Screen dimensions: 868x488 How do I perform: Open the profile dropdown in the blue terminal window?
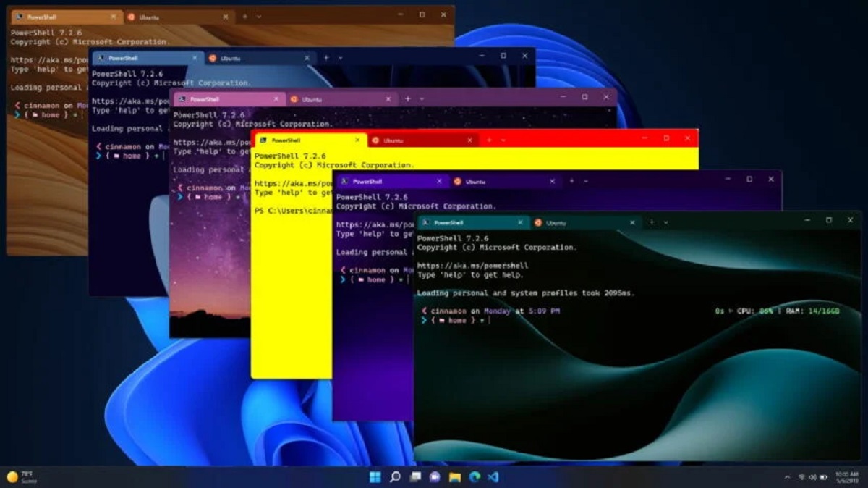340,57
